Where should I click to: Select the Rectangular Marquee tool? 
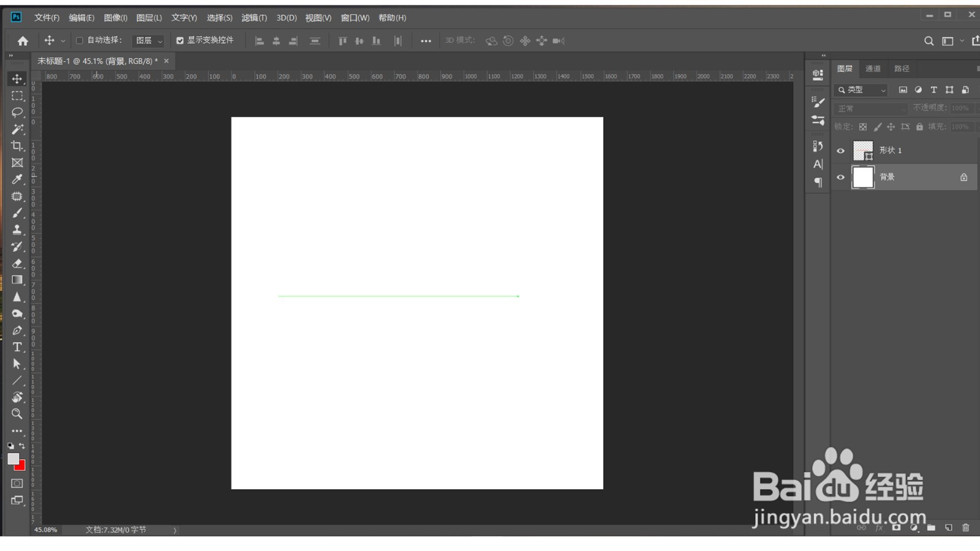coord(17,96)
